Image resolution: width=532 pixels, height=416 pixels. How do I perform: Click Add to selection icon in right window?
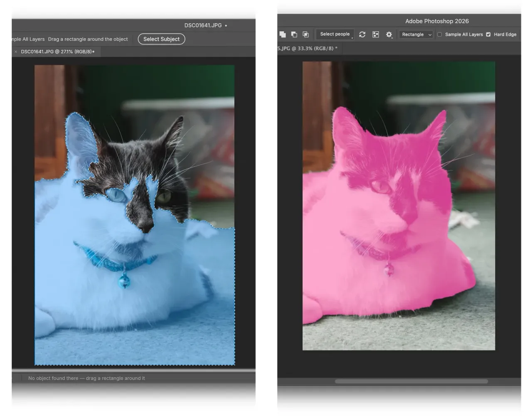283,34
